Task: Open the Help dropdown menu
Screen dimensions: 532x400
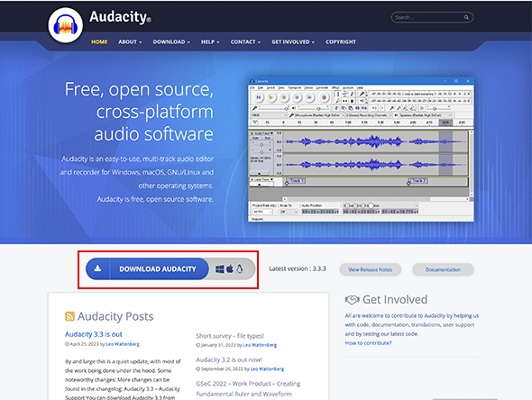Action: point(210,42)
